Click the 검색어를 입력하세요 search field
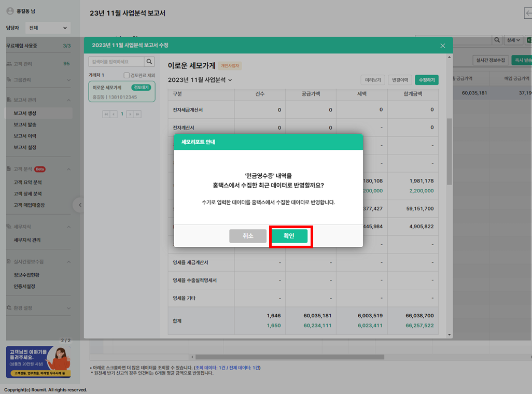This screenshot has width=532, height=394. (x=116, y=62)
